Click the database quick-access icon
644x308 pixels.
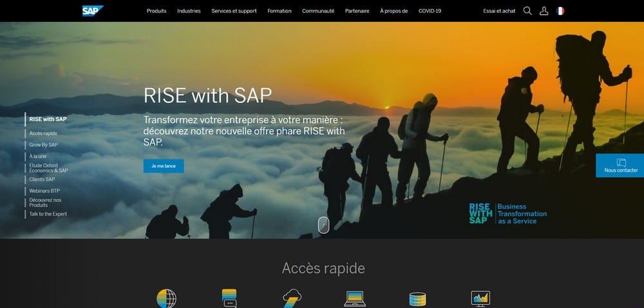point(417,299)
